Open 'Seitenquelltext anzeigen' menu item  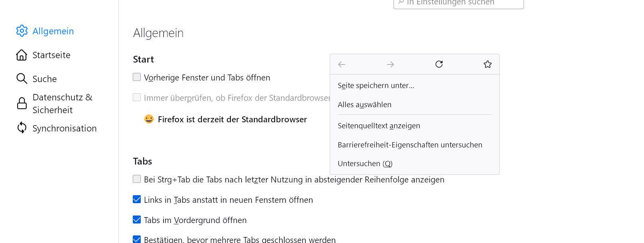click(x=379, y=126)
